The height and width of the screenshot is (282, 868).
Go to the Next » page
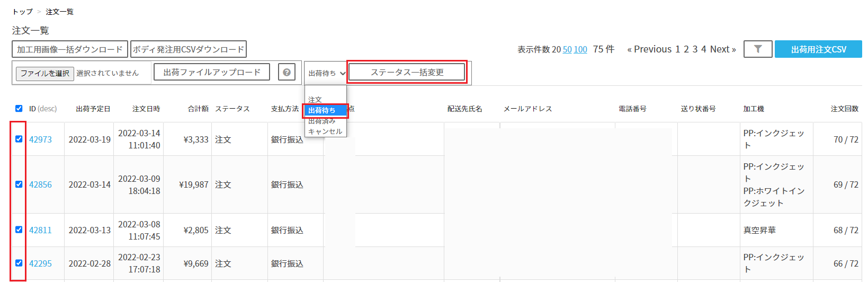[723, 49]
